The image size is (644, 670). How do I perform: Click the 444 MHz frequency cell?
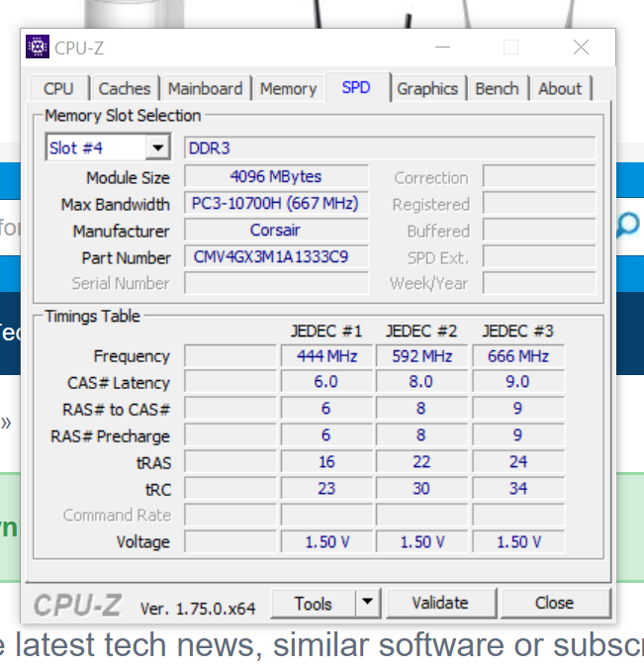point(326,356)
